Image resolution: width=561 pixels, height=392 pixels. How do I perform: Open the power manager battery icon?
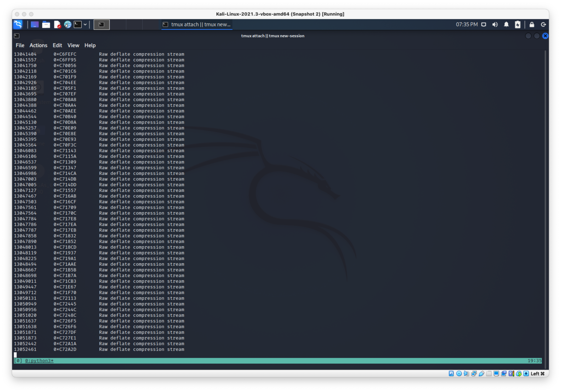518,24
